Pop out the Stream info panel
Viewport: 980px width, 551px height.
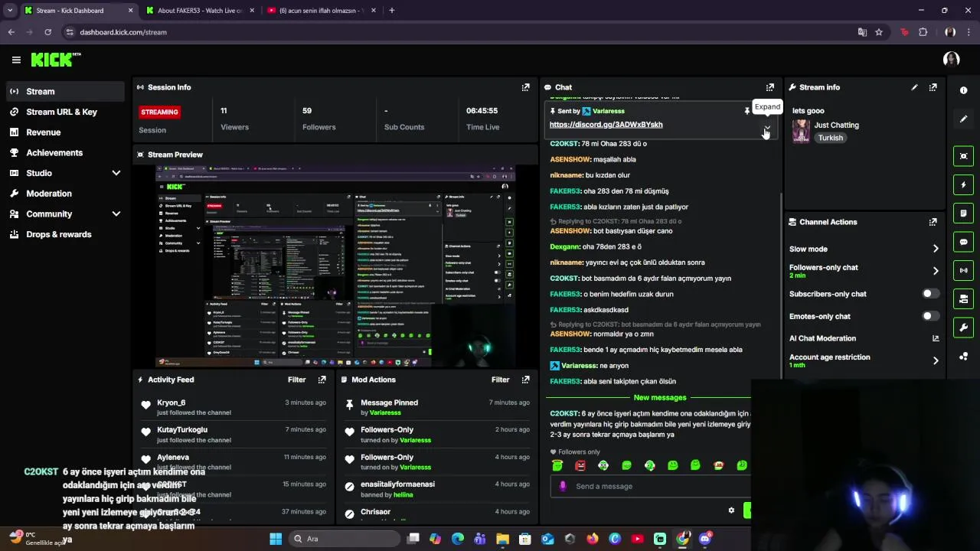tap(933, 87)
